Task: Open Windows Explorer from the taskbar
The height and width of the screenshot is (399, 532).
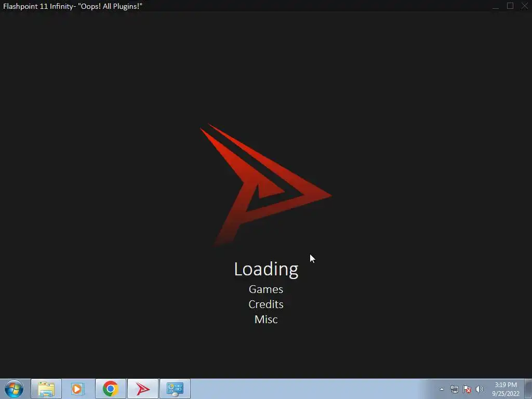Action: 46,389
